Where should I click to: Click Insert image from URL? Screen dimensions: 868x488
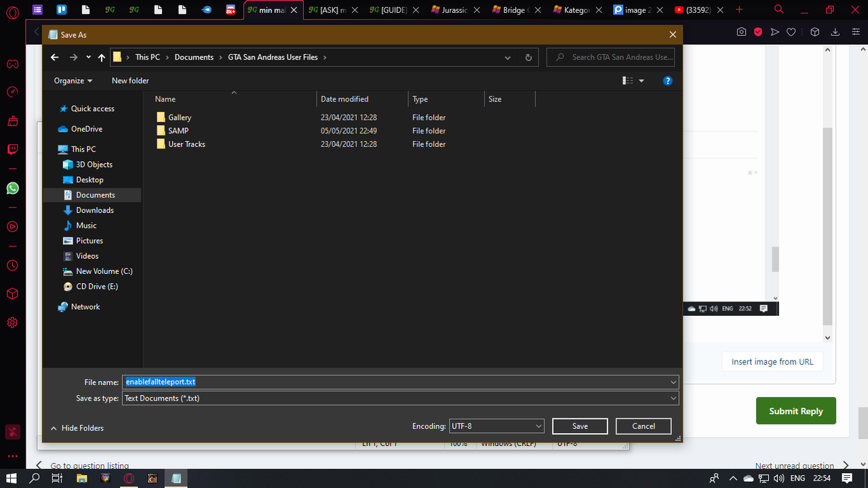(x=772, y=362)
